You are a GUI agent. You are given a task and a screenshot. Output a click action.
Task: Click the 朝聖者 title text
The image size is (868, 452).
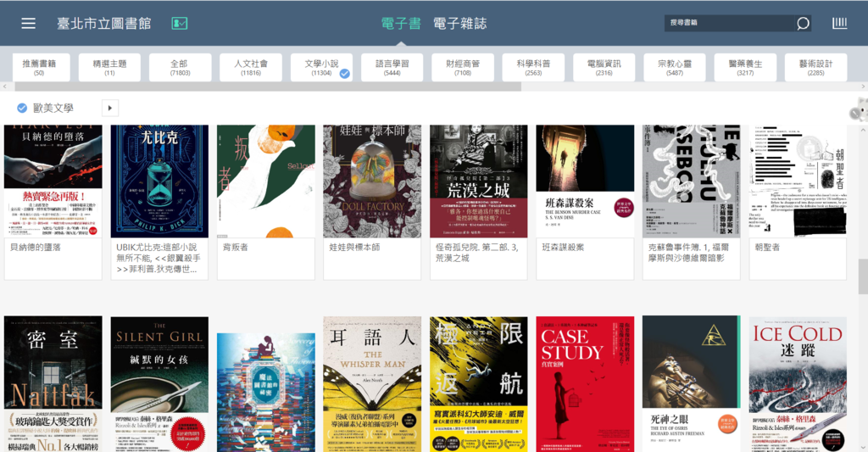pos(767,247)
